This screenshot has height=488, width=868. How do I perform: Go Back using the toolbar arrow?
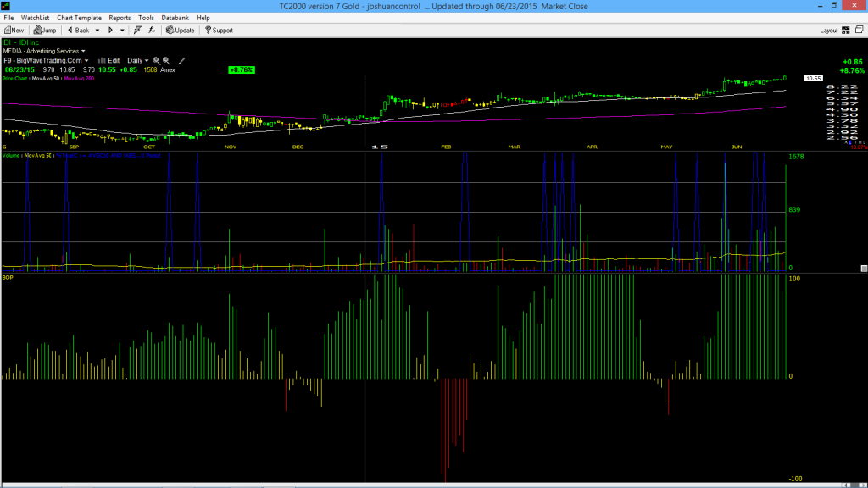[79, 30]
